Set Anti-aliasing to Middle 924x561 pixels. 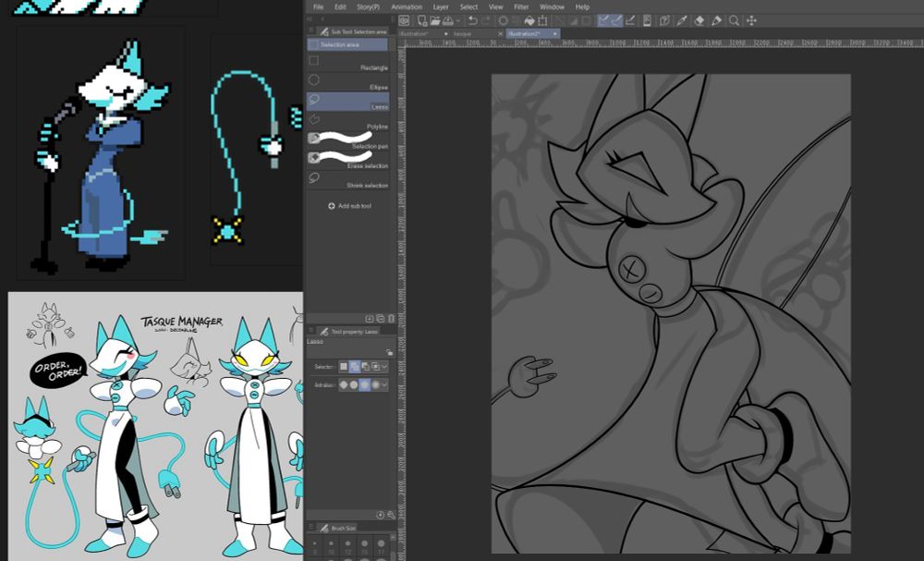[x=365, y=384]
